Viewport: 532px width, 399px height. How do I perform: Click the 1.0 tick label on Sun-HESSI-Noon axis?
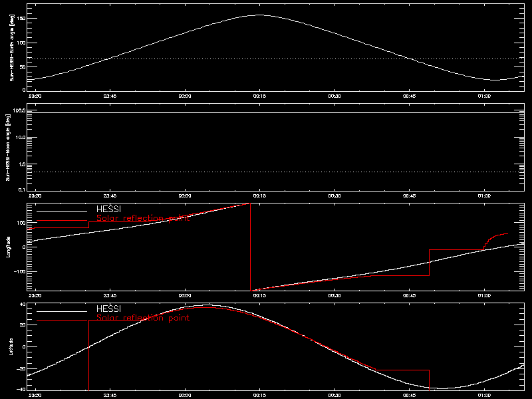[22, 164]
